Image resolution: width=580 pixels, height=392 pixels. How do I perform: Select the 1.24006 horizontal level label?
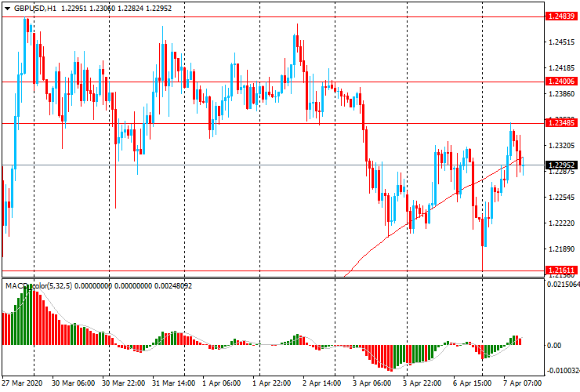(x=561, y=82)
